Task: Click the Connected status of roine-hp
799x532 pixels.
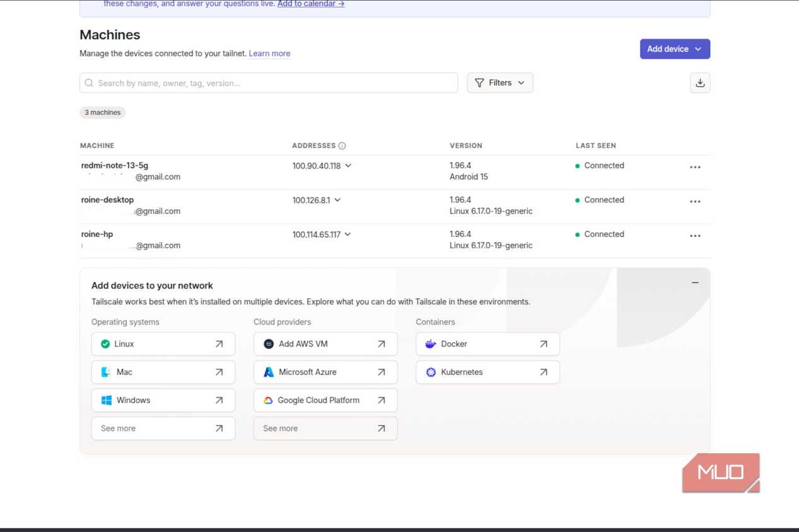Action: [x=600, y=234]
